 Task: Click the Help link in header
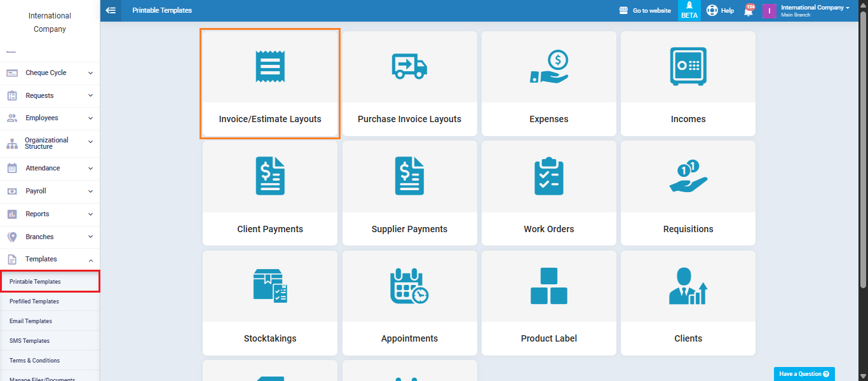[721, 11]
